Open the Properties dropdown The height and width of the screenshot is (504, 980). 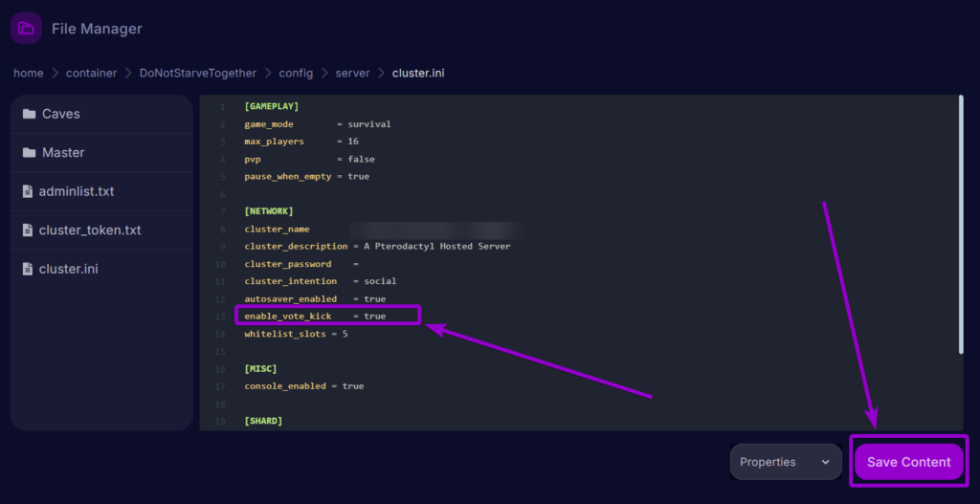tap(785, 462)
